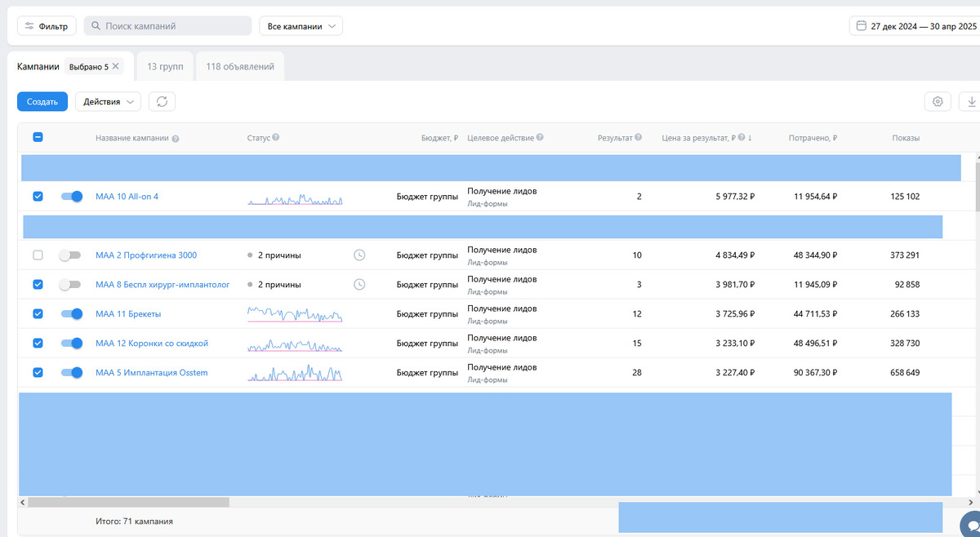
Task: Click the Бюджет, ₽ column header
Action: coord(439,138)
